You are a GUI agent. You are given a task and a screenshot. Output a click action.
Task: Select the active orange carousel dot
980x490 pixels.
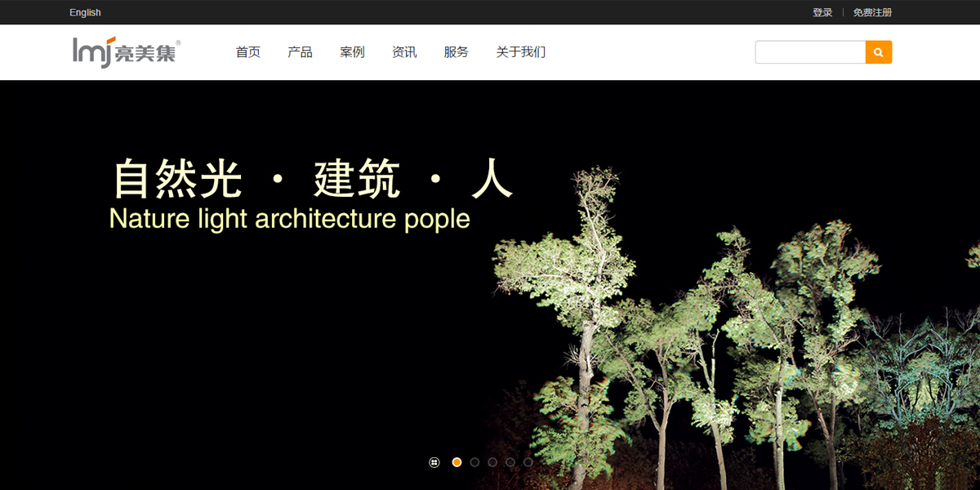coord(457,462)
